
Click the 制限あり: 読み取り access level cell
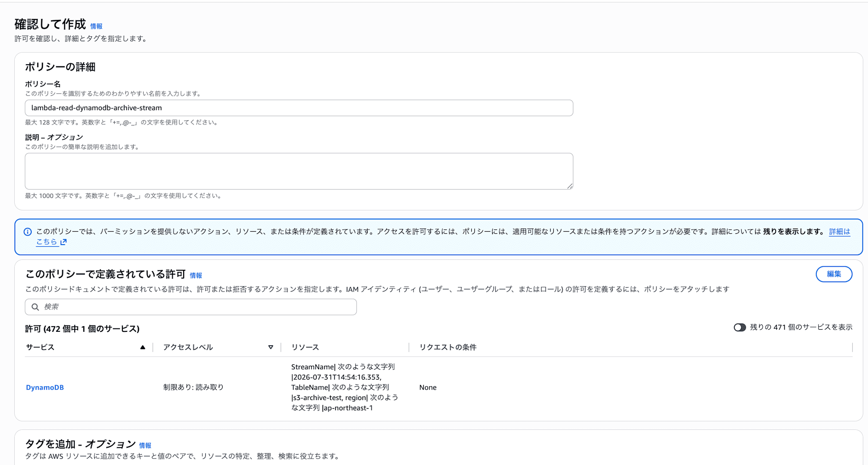194,387
